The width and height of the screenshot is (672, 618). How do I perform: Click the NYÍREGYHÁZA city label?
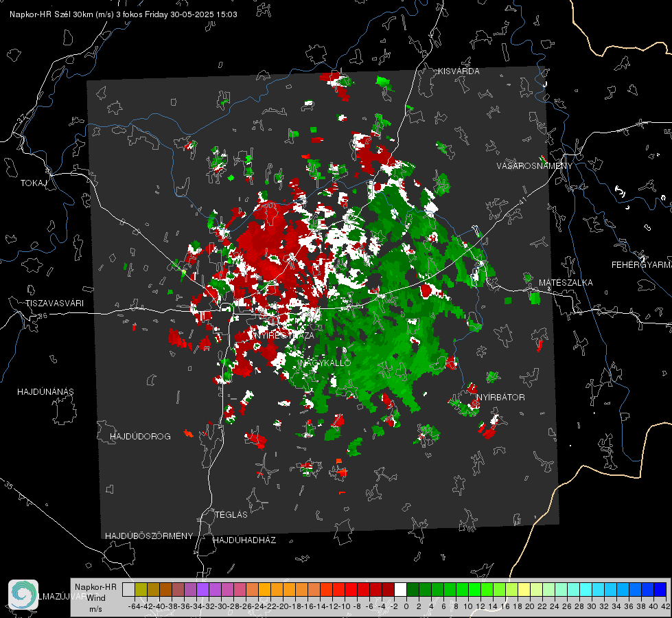284,335
